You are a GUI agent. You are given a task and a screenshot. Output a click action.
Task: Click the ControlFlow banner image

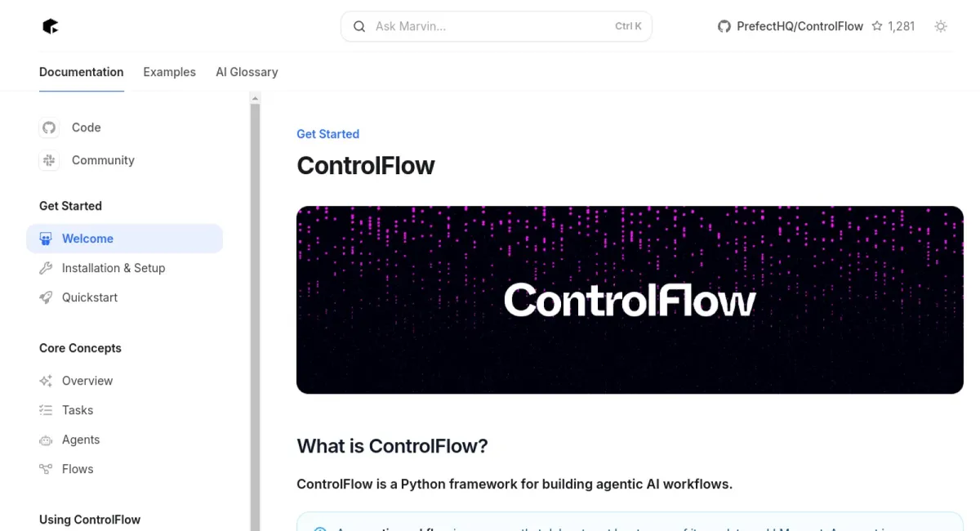tap(630, 300)
